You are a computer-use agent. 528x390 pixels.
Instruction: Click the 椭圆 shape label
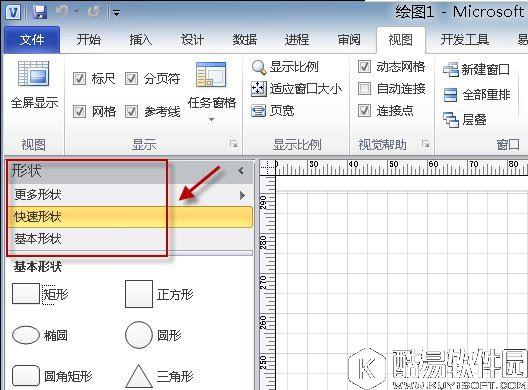tap(56, 335)
